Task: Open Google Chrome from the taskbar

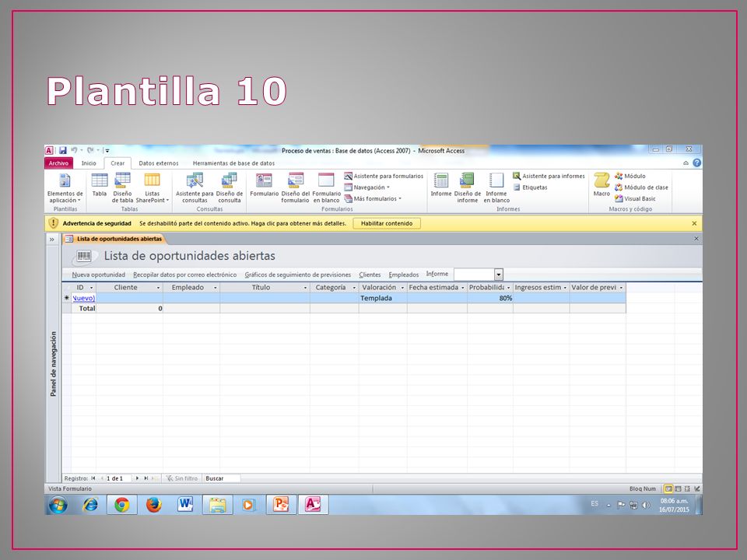Action: (x=122, y=505)
